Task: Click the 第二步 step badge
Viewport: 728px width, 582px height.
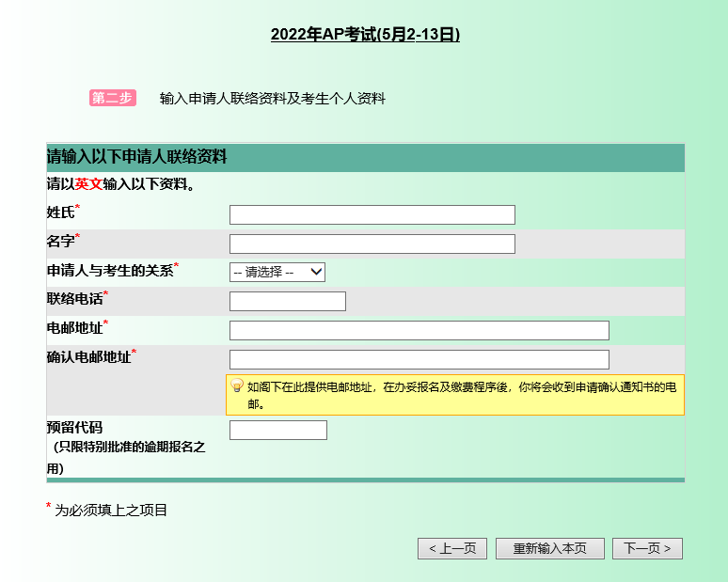Action: tap(113, 98)
